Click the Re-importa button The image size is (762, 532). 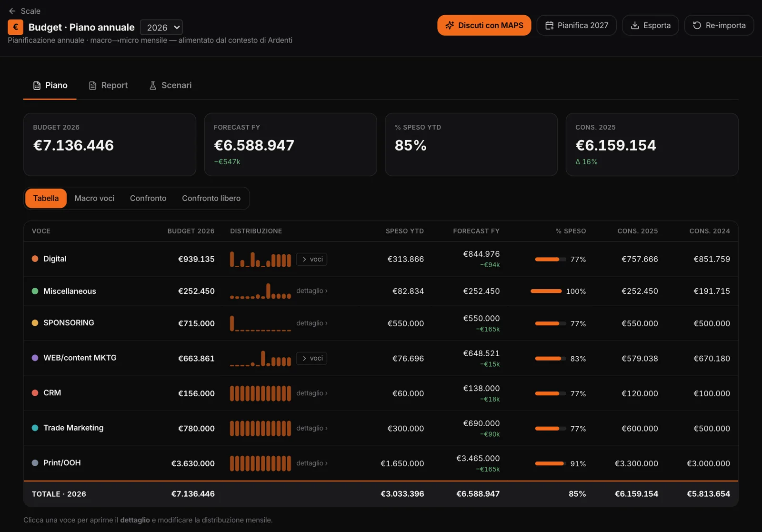tap(719, 25)
